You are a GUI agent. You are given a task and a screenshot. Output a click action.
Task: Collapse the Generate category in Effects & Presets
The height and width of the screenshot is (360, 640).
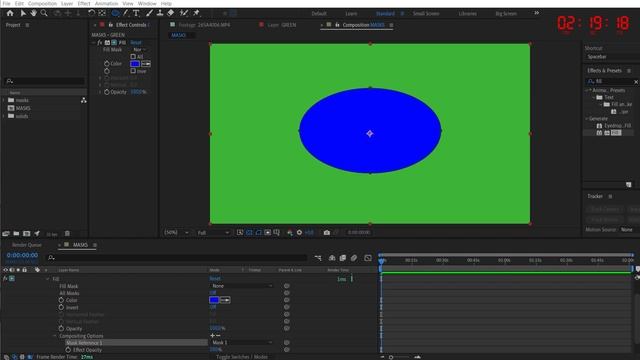pos(587,118)
